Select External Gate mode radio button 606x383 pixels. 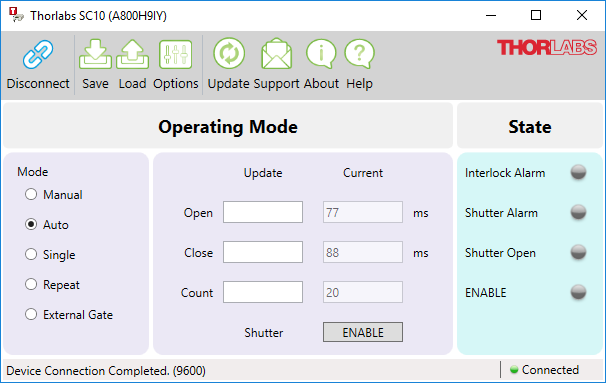point(31,314)
